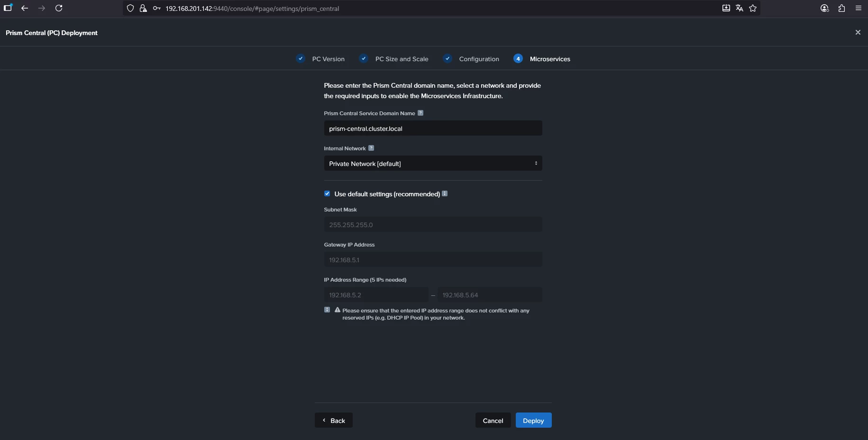Screen dimensions: 868x440
Task: Bookmark the page with the star icon
Action: [x=753, y=8]
